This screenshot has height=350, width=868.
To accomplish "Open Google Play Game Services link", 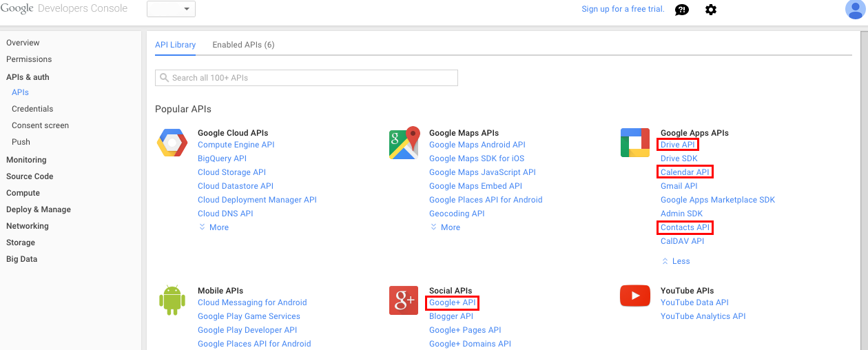I will coord(249,316).
